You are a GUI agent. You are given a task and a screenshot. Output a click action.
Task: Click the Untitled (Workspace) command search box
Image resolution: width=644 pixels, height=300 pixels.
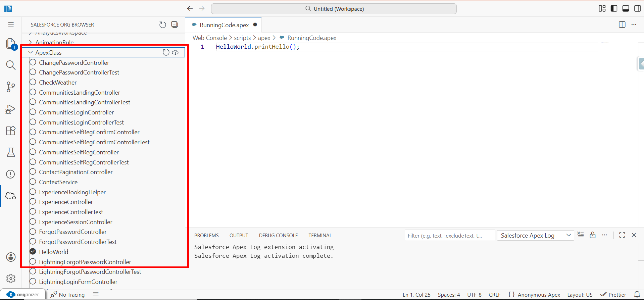(x=334, y=9)
